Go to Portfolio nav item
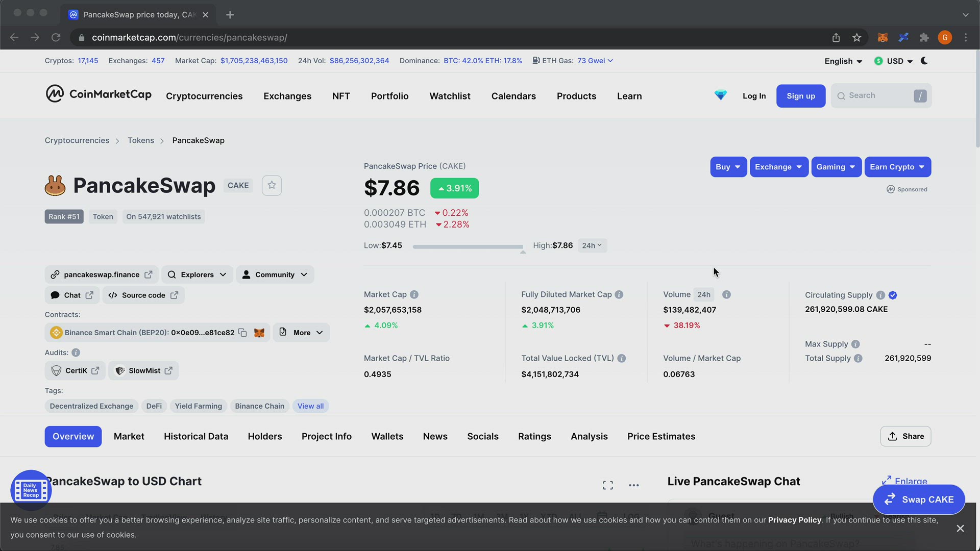The image size is (980, 551). [389, 96]
